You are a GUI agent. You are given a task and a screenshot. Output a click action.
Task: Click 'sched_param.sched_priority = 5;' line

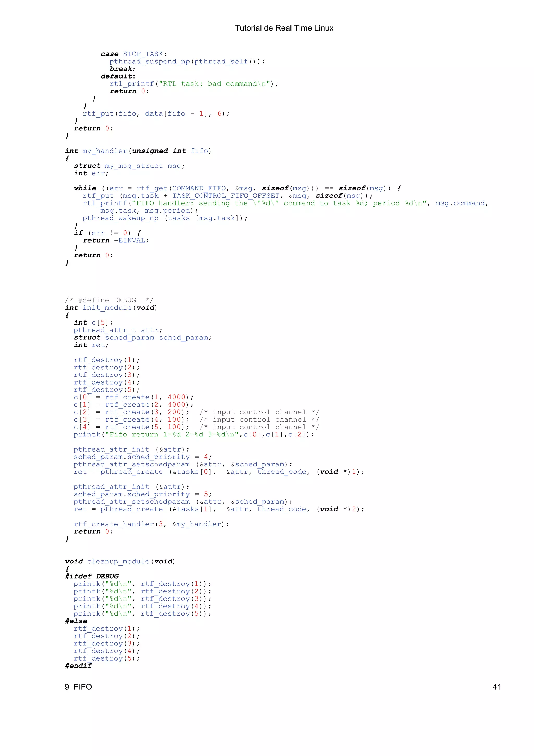pyautogui.click(x=143, y=494)
